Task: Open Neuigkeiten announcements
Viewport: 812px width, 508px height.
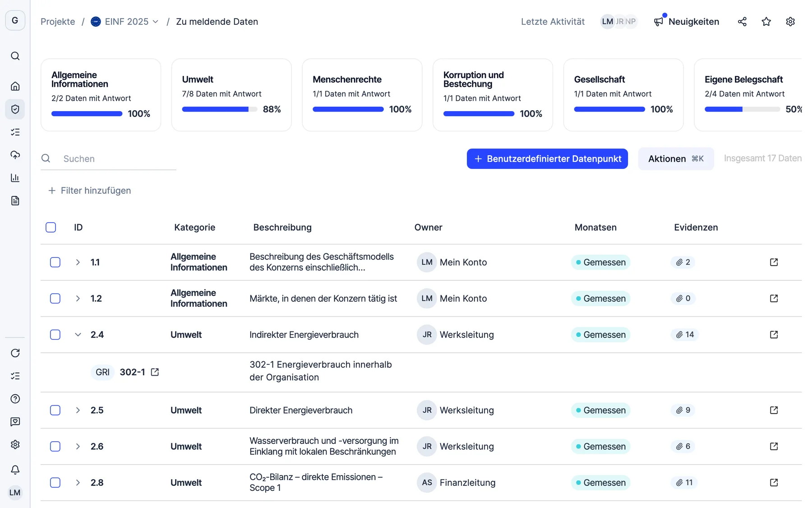Action: [x=687, y=22]
